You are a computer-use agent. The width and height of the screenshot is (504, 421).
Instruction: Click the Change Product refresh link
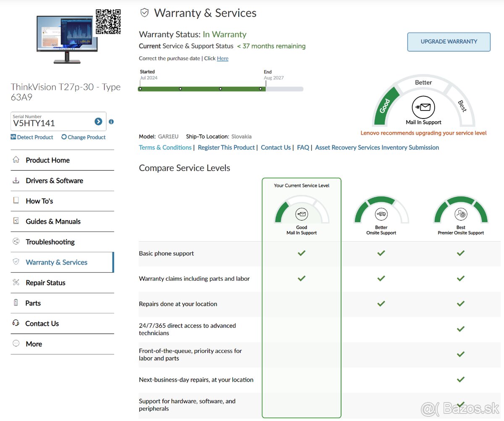[83, 137]
